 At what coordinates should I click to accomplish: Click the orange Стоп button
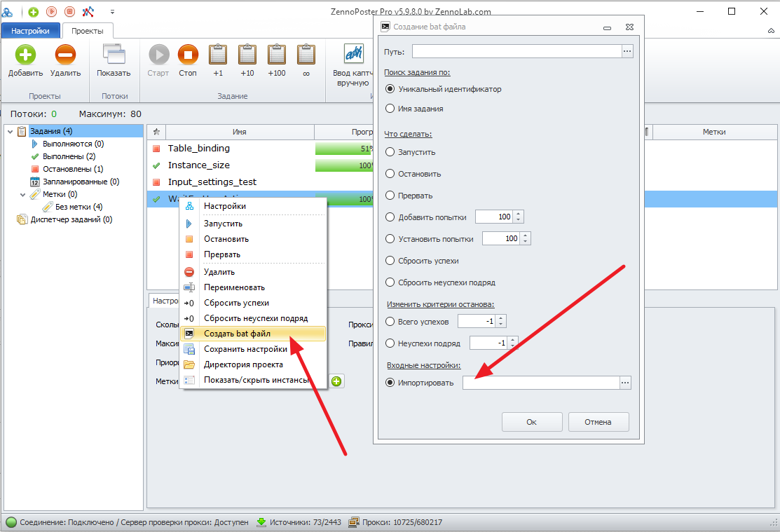pyautogui.click(x=188, y=54)
